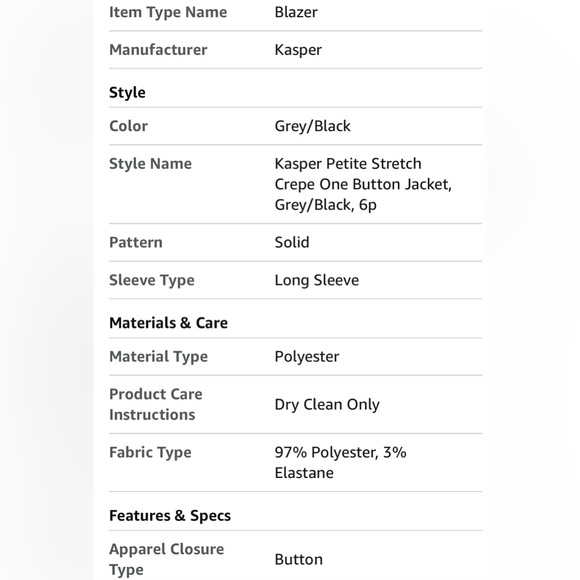Click the Pattern label
Image resolution: width=580 pixels, height=580 pixels.
coord(136,243)
